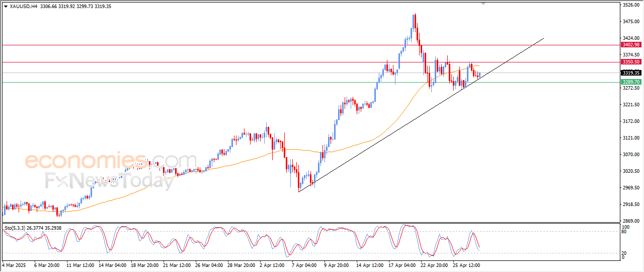Click the 2918.50 price scale value
The width and height of the screenshot is (644, 272).
(631, 205)
